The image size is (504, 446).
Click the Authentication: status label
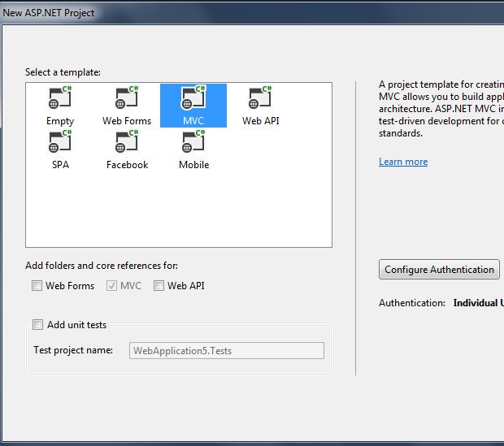412,303
